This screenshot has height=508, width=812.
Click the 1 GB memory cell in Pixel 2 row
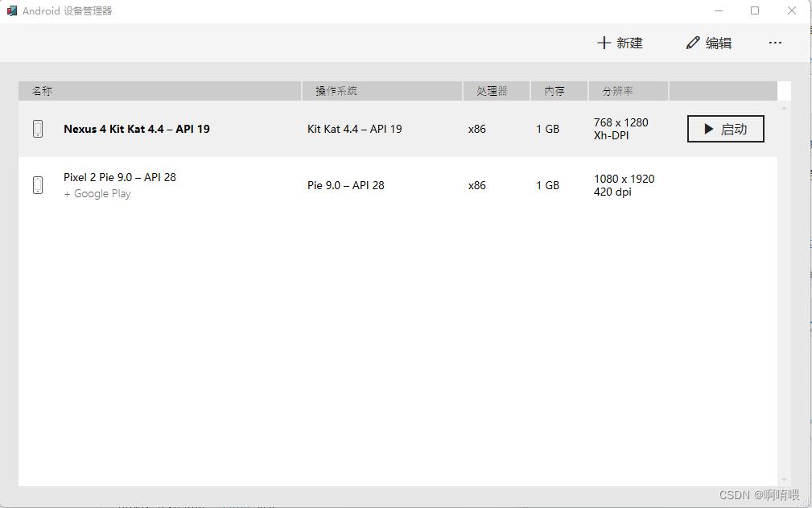point(547,185)
